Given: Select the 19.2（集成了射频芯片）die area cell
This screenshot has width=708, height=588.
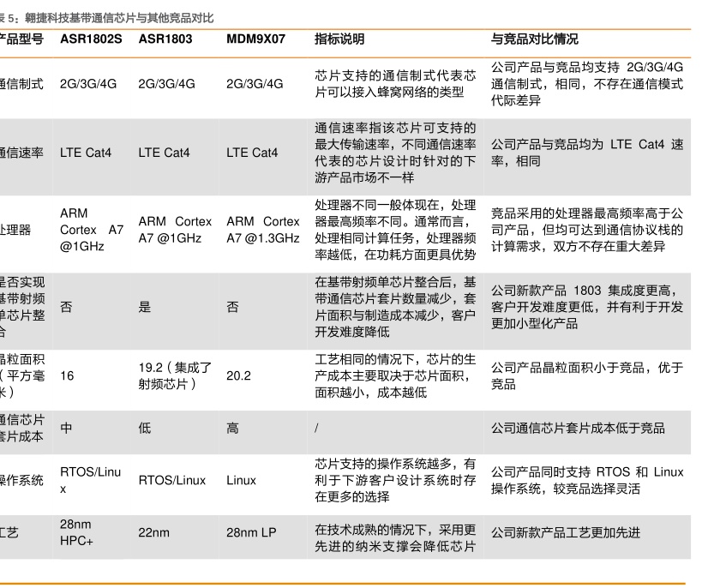Looking at the screenshot, I should (x=175, y=375).
